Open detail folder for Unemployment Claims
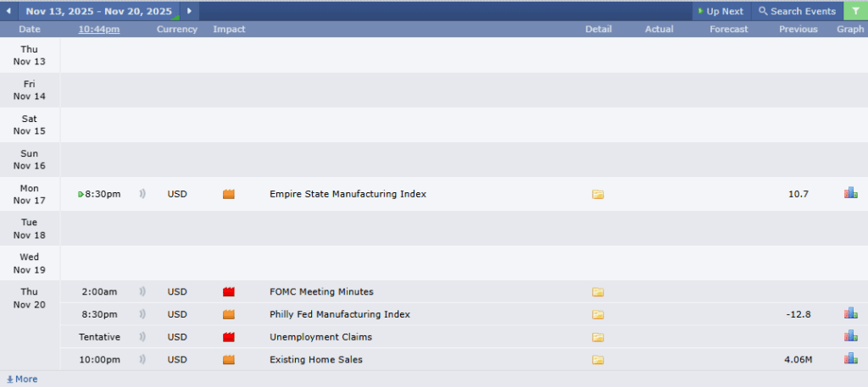The image size is (868, 387). [598, 337]
